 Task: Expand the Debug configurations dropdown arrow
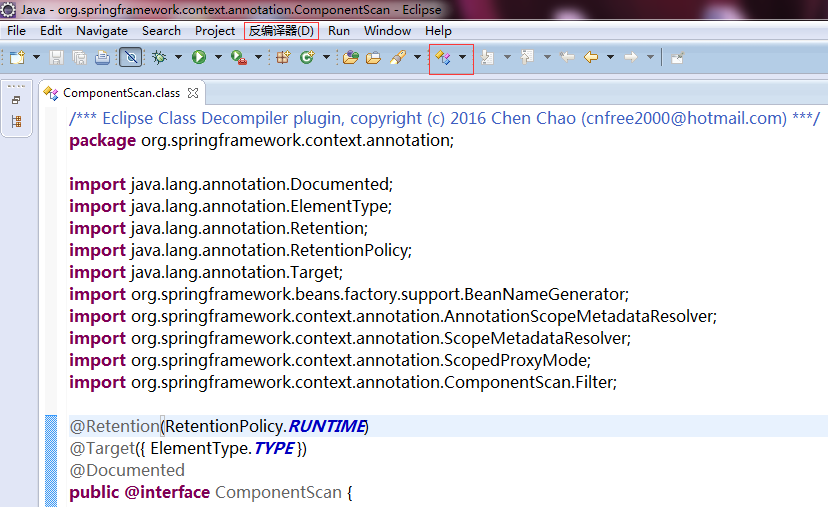click(x=178, y=57)
